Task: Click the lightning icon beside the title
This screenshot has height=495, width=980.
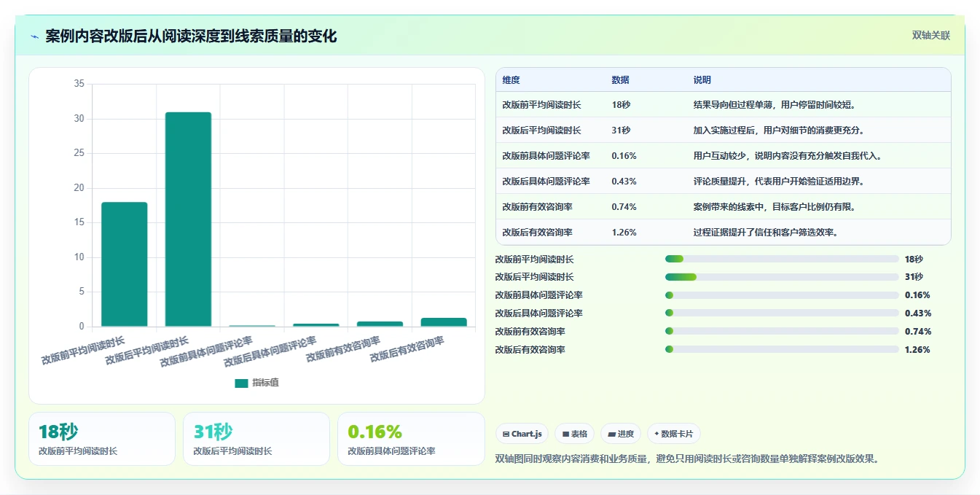Action: pyautogui.click(x=34, y=36)
